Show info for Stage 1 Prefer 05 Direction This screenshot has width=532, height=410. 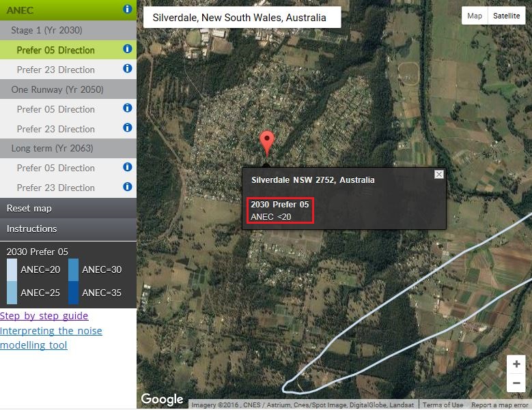(x=127, y=49)
